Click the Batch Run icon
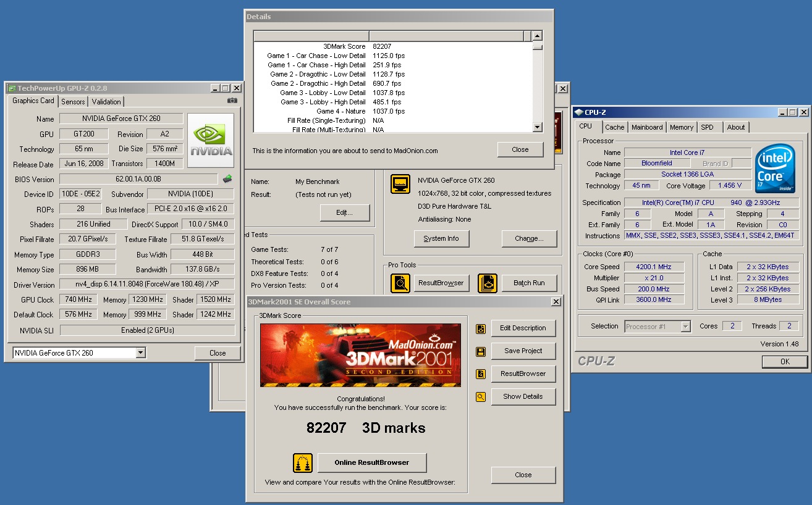The image size is (812, 505). coord(488,283)
